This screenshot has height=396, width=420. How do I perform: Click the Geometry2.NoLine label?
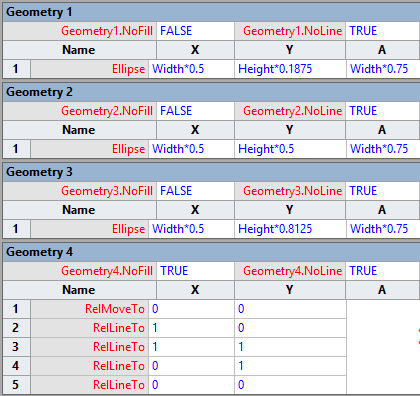click(292, 111)
